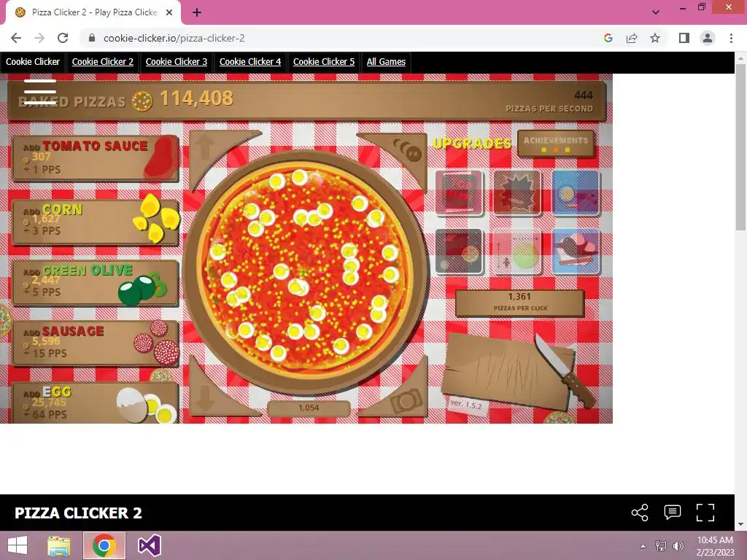
Task: Click the knife on cutting board
Action: (564, 370)
